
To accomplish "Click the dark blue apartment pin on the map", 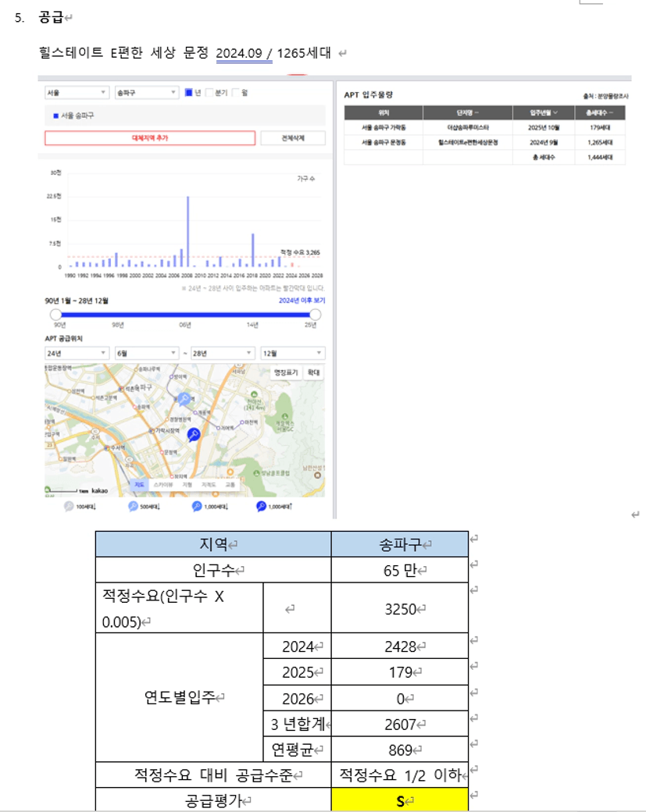I will point(194,434).
